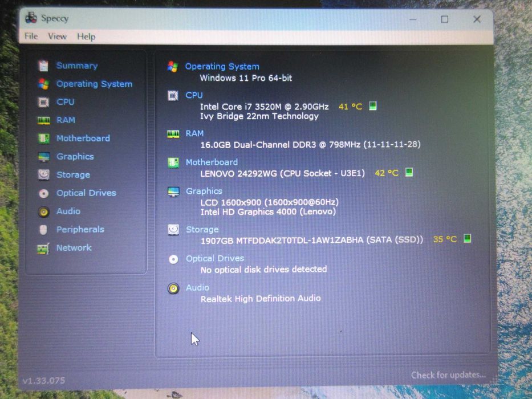Image resolution: width=532 pixels, height=399 pixels.
Task: Click the Realtek High Definition Audio text
Action: tap(261, 299)
